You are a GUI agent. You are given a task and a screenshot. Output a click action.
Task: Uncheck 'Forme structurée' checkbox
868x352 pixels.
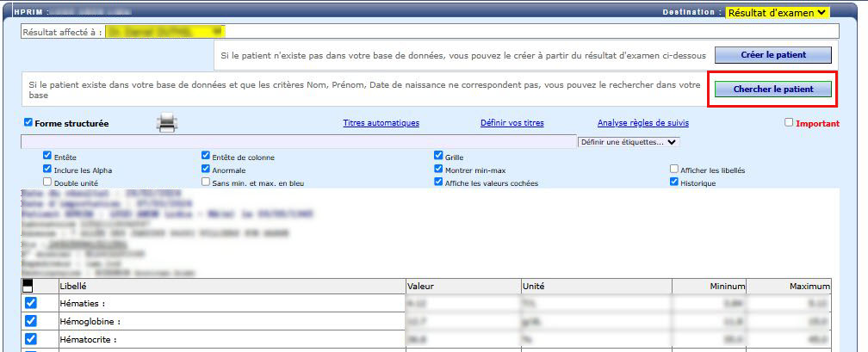pos(28,123)
